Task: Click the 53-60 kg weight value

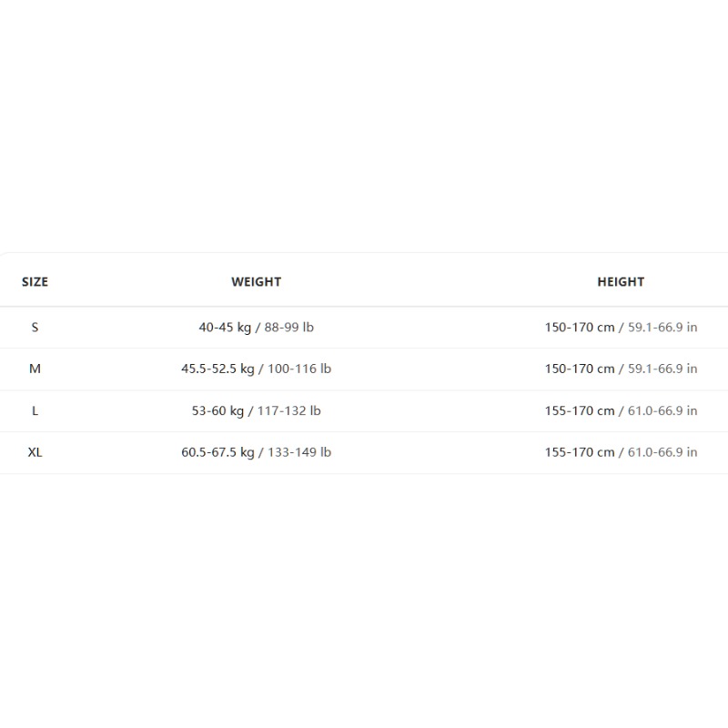Action: click(x=217, y=411)
